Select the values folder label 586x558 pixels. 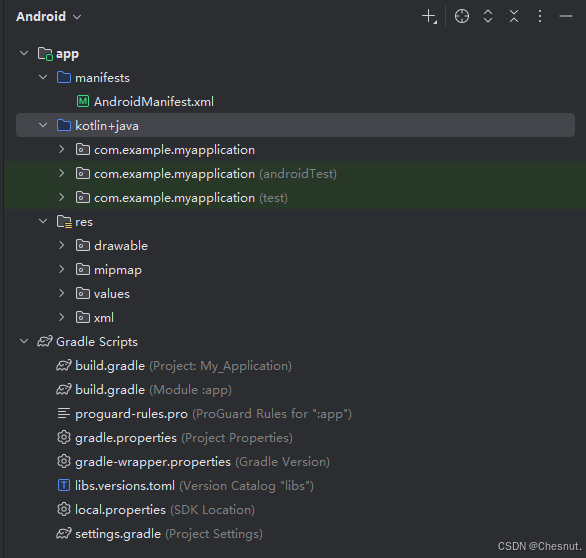112,294
